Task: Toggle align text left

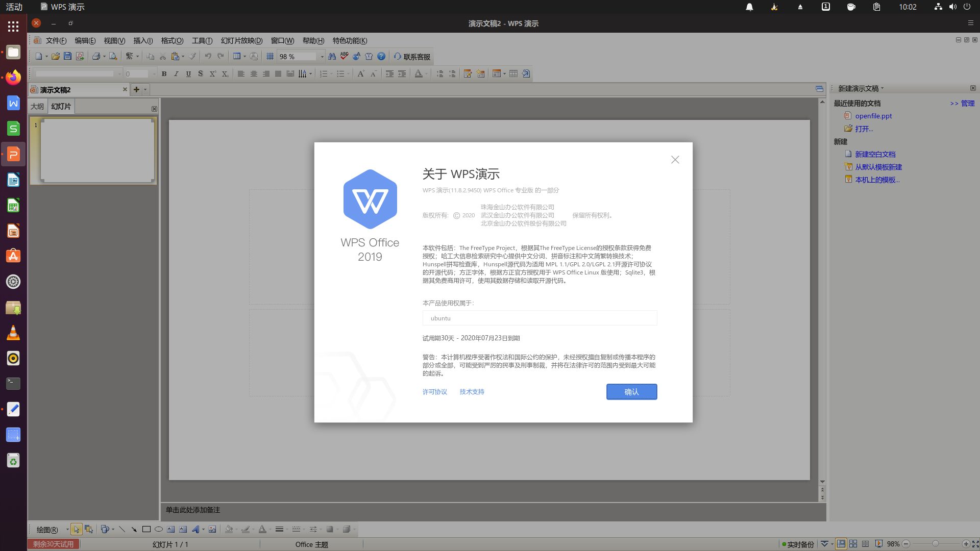Action: point(241,74)
